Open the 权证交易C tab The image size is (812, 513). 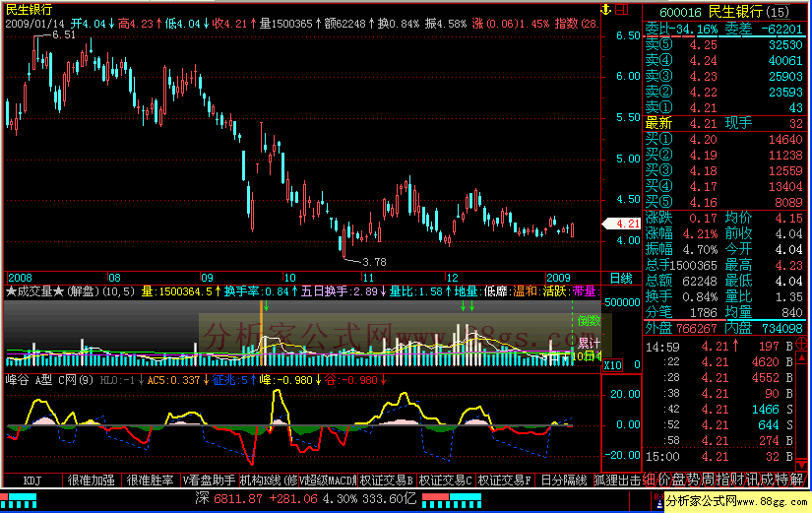[x=445, y=481]
